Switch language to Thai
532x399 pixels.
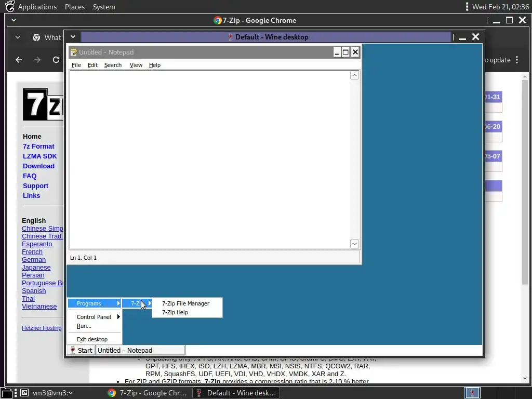click(28, 299)
